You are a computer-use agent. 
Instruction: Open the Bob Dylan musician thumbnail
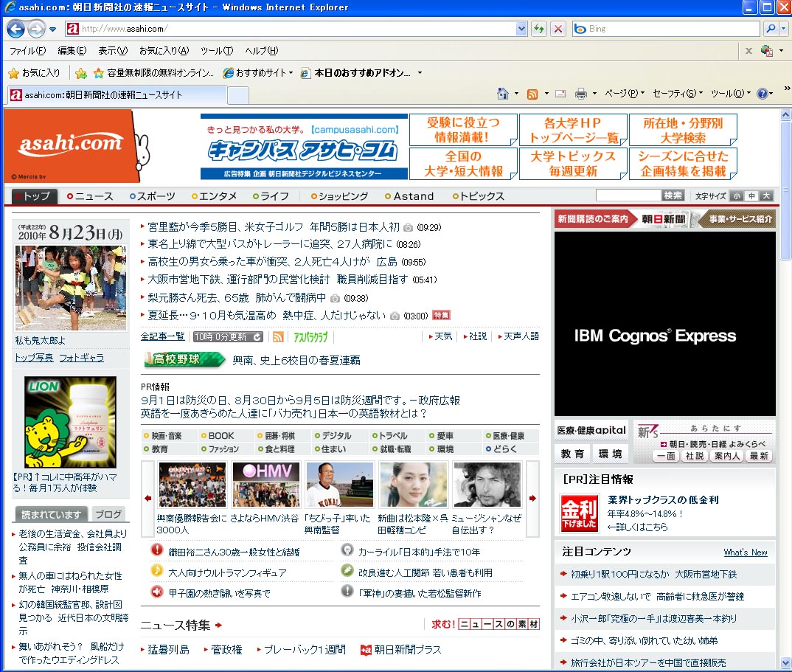click(487, 485)
